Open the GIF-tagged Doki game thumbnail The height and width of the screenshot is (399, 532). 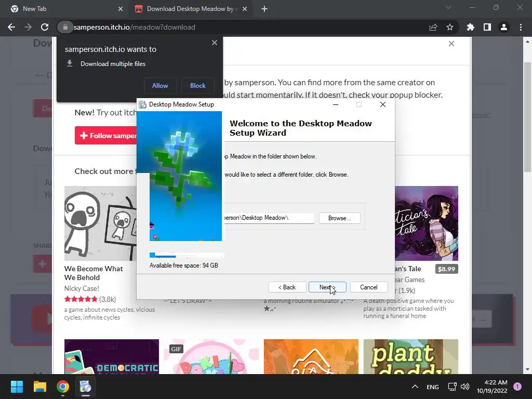click(211, 356)
